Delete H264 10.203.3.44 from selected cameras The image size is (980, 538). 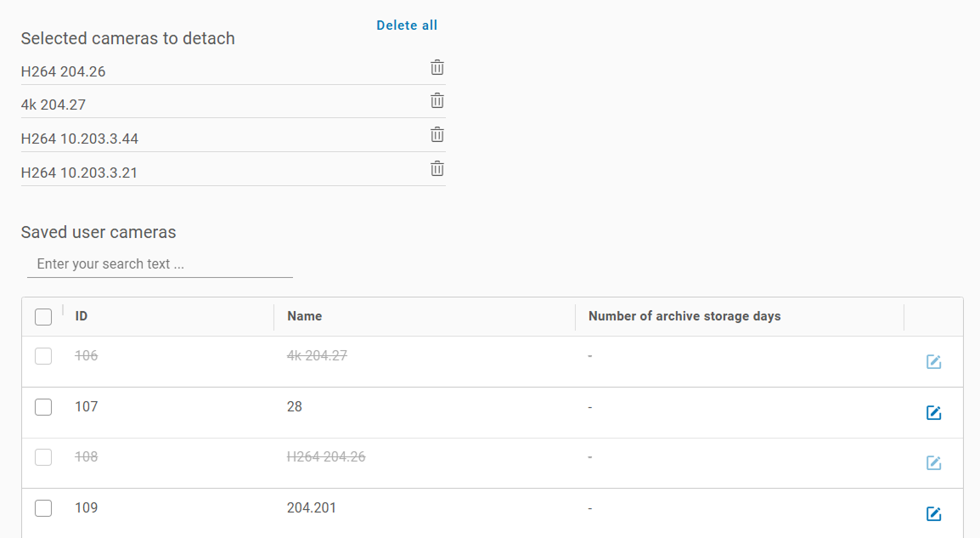click(x=437, y=134)
